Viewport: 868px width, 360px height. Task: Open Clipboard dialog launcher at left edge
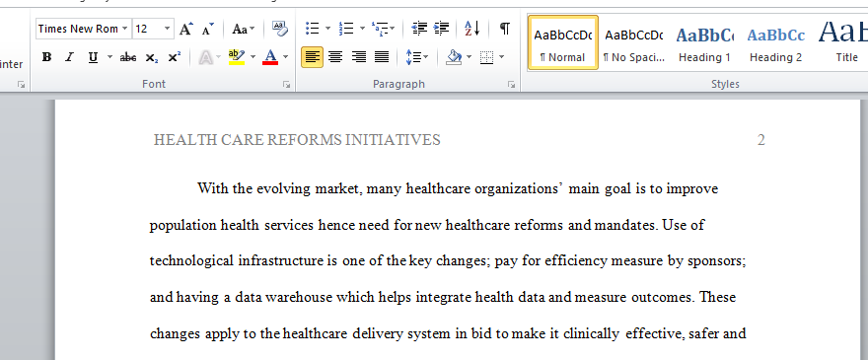21,84
